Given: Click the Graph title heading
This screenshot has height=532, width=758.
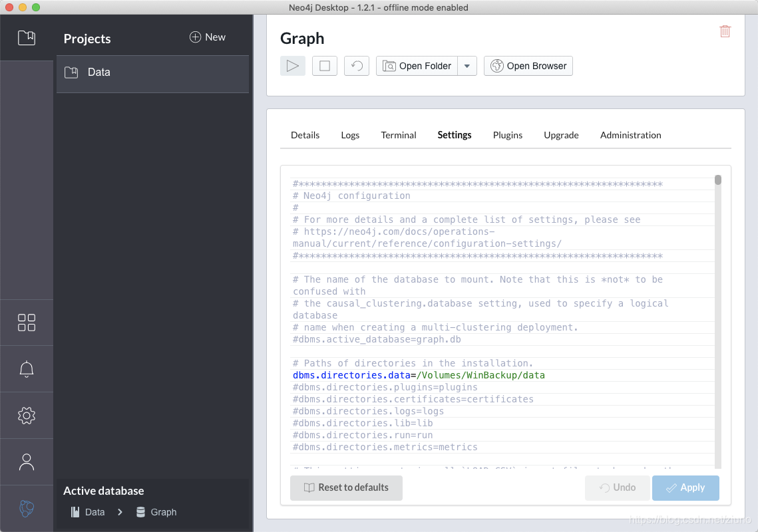Looking at the screenshot, I should point(302,38).
